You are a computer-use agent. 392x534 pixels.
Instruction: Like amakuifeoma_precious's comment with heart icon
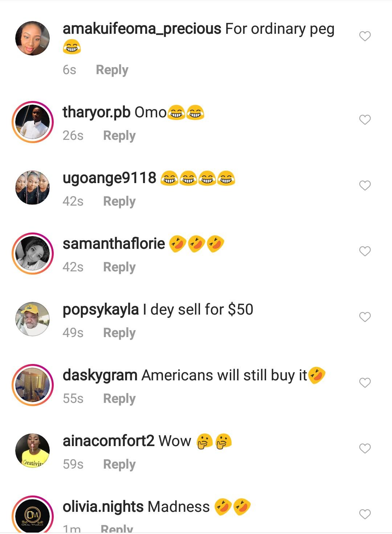[x=365, y=36]
